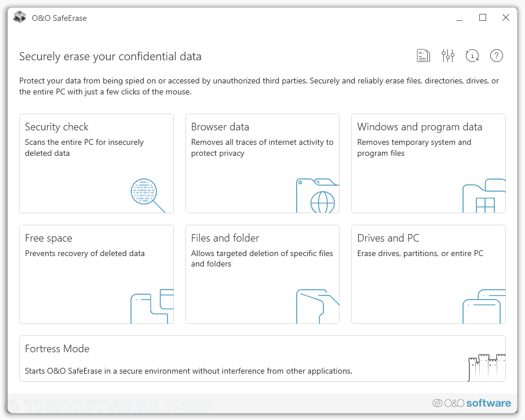525x420 pixels.
Task: Open help question mark icon
Action: (x=496, y=56)
